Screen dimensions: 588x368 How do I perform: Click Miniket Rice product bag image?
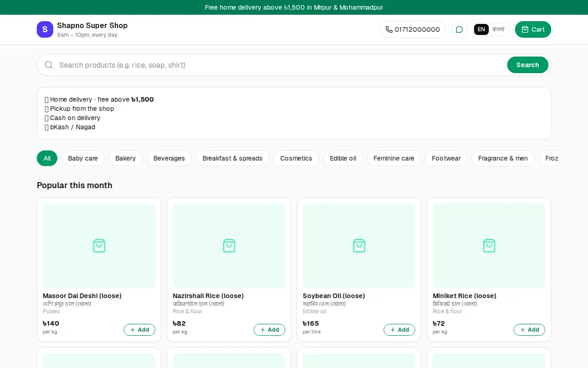(x=489, y=246)
